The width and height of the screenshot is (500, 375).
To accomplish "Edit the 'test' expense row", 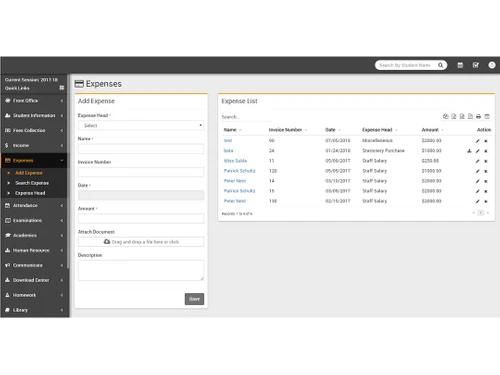I will tap(477, 141).
